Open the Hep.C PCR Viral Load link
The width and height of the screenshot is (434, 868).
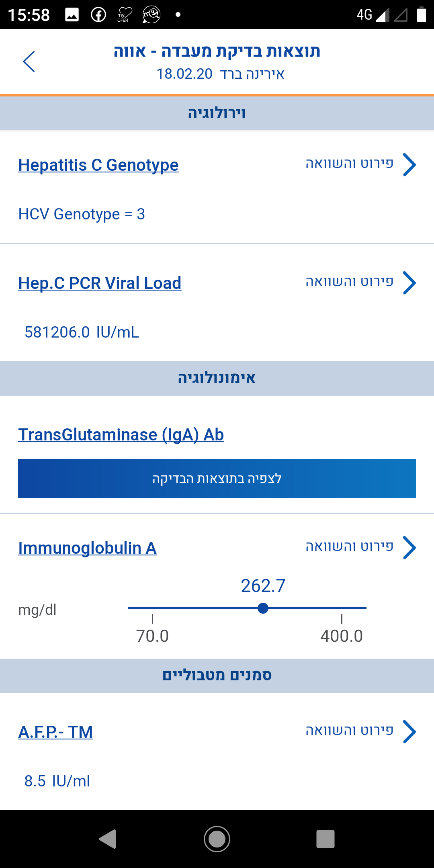(x=100, y=283)
